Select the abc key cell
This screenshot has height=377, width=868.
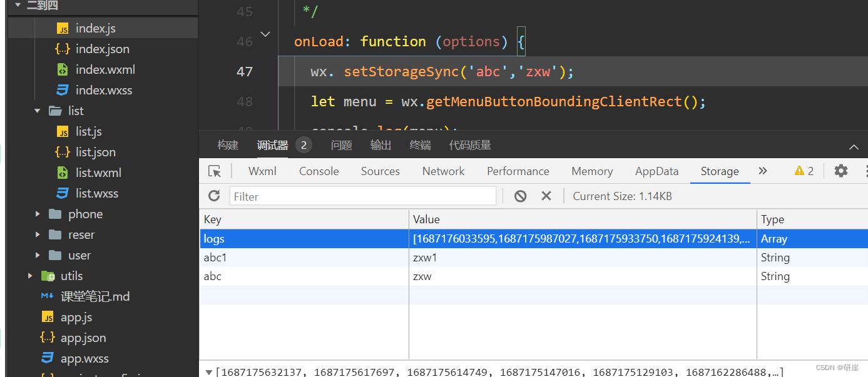click(x=304, y=276)
